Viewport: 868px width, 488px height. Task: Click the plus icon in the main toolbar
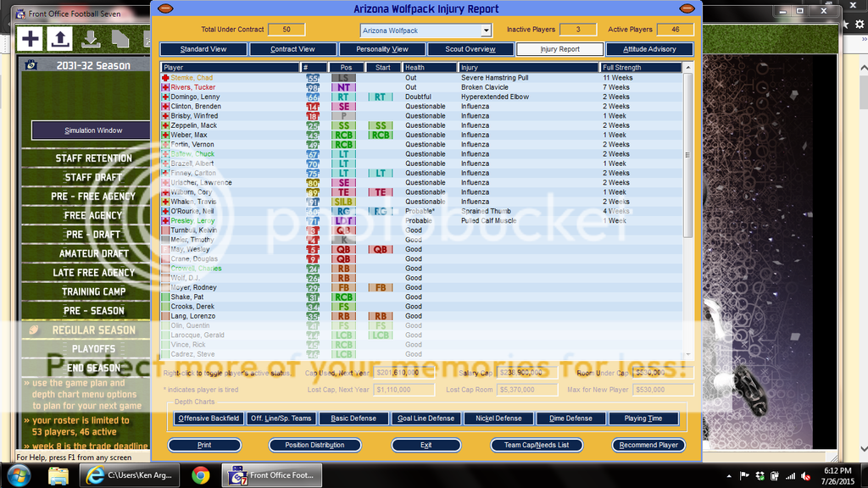(31, 38)
